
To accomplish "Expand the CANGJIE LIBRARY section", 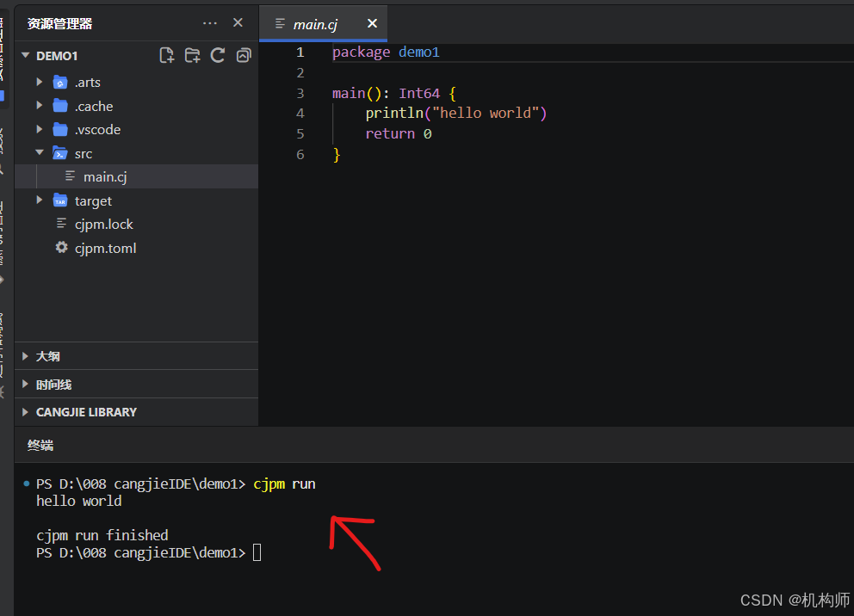I will click(136, 412).
